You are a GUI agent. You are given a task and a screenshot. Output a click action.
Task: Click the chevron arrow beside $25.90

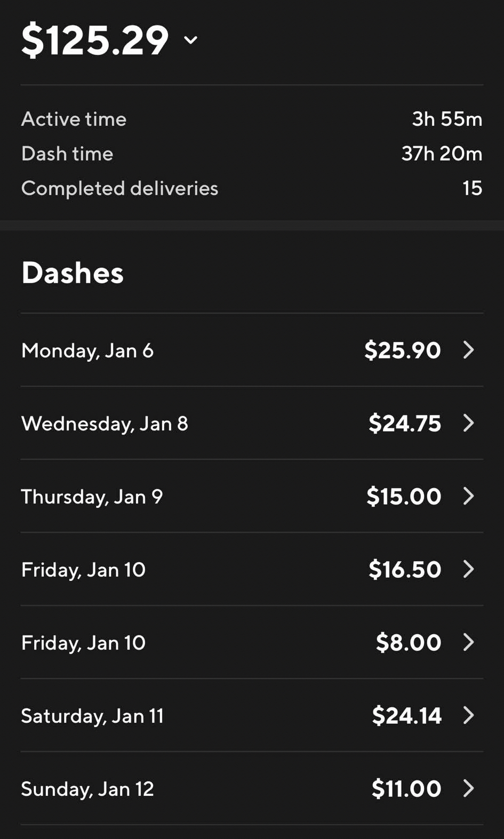click(x=468, y=350)
